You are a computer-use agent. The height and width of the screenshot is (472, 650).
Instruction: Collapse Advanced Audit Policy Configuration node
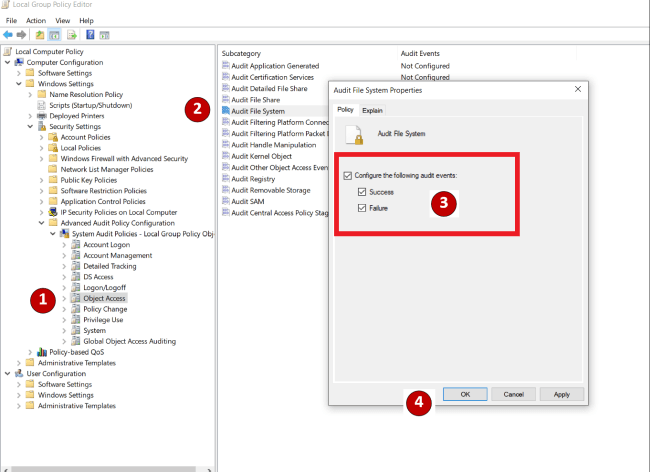coord(41,223)
